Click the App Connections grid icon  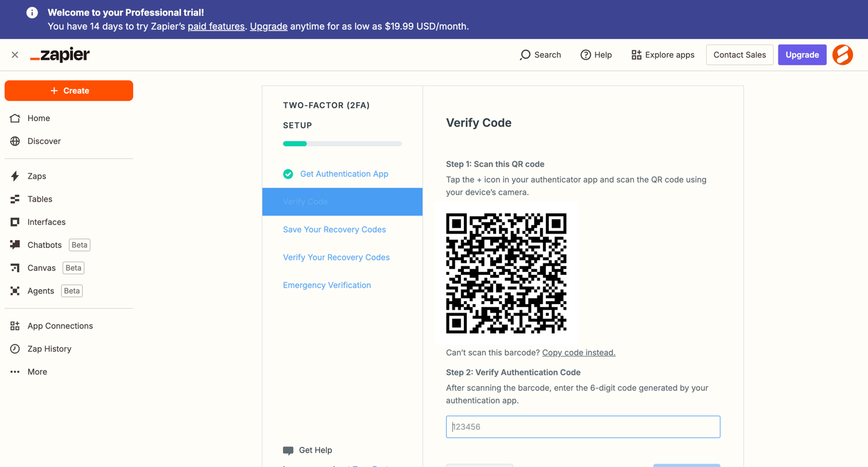pyautogui.click(x=15, y=326)
